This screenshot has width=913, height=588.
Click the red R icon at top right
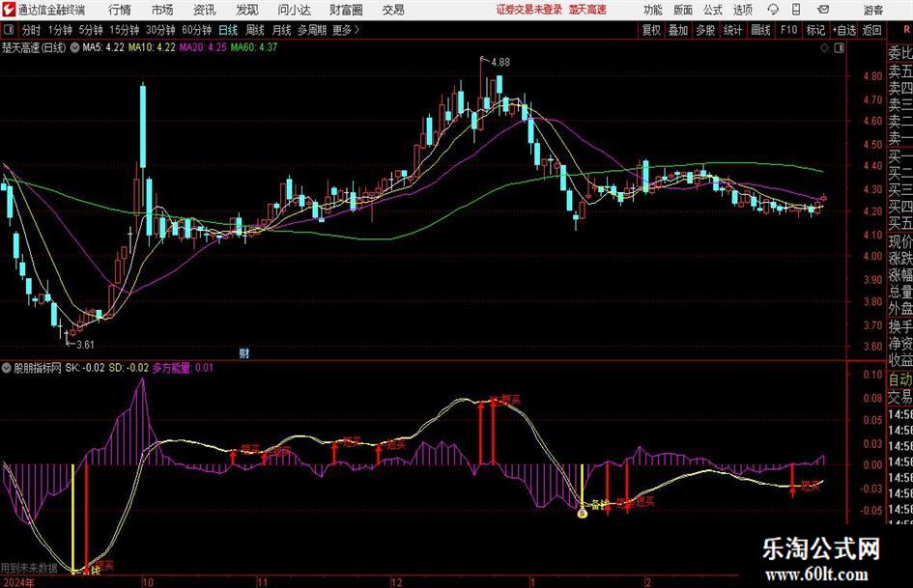click(906, 30)
